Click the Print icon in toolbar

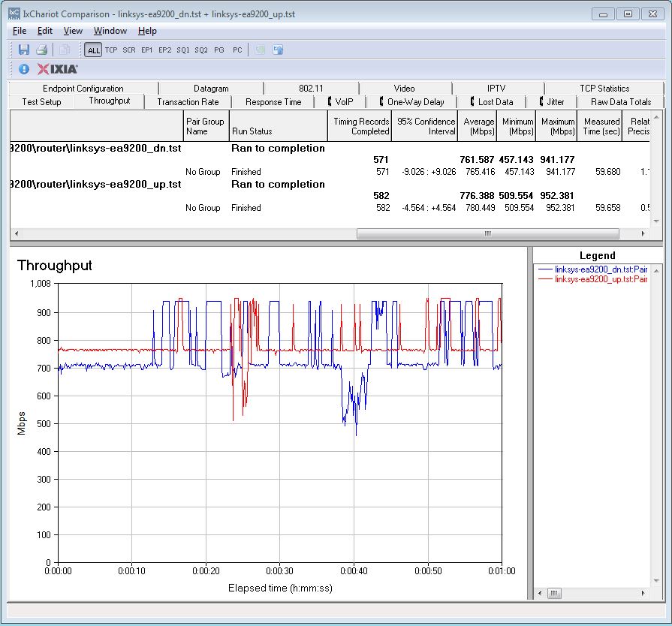(41, 50)
